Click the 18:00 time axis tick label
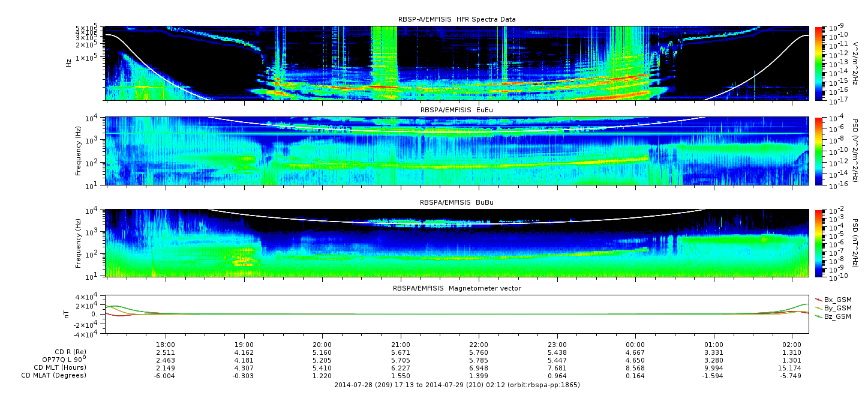 pyautogui.click(x=166, y=345)
